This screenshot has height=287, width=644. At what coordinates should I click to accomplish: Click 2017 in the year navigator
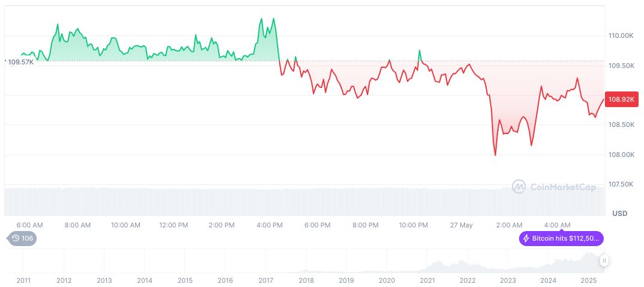[x=266, y=280]
